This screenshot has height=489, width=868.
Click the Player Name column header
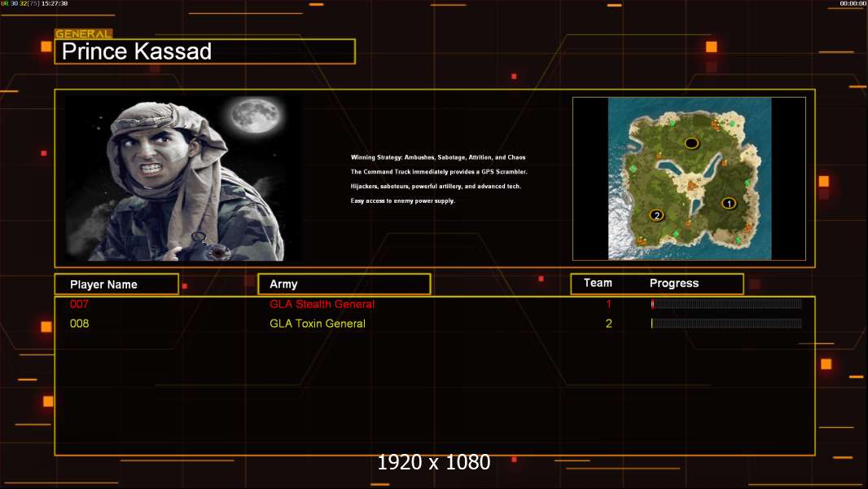click(x=116, y=284)
